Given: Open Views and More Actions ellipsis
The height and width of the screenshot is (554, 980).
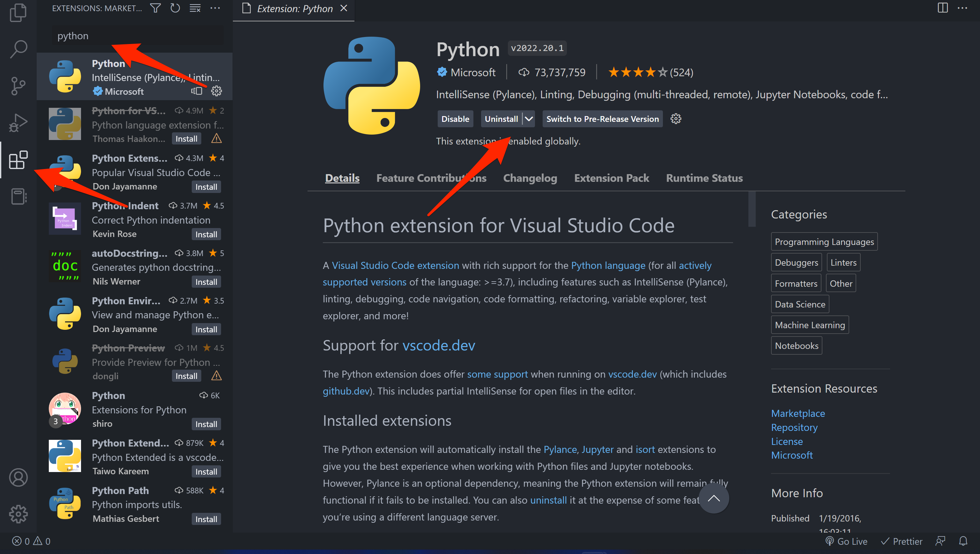Looking at the screenshot, I should 215,8.
